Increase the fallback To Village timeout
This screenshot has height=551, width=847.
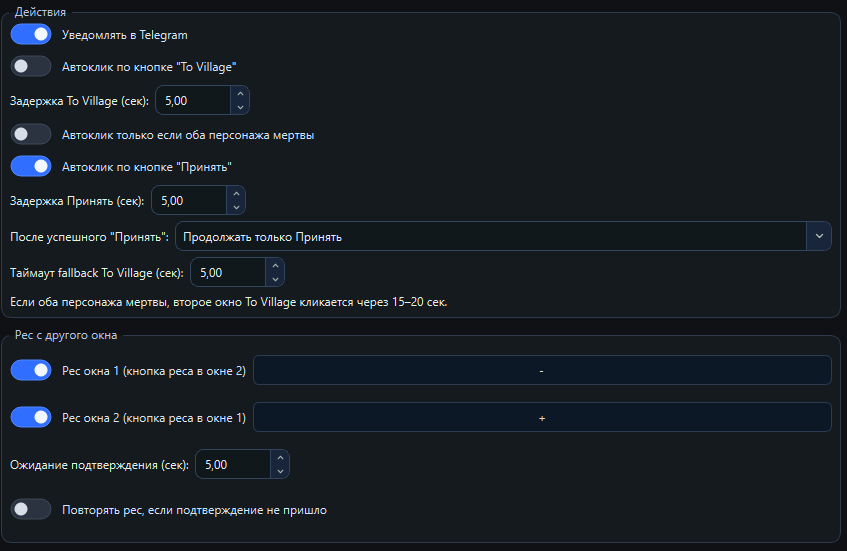[x=275, y=265]
